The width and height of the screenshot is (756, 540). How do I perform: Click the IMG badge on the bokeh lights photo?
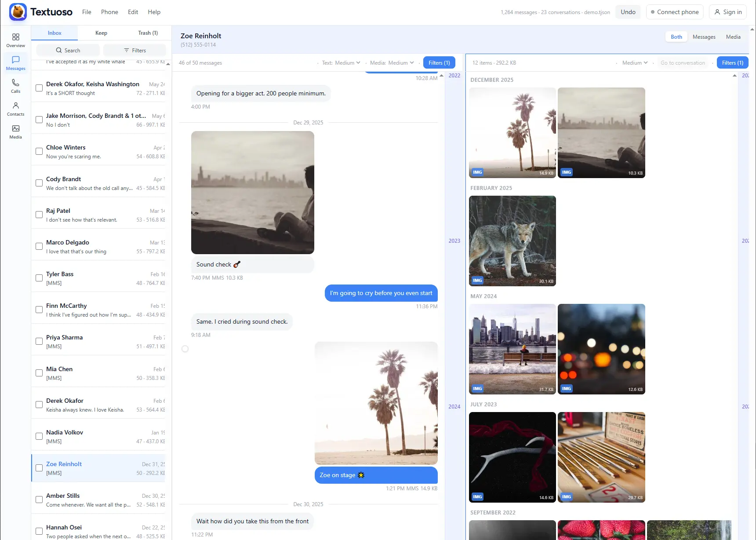point(567,388)
